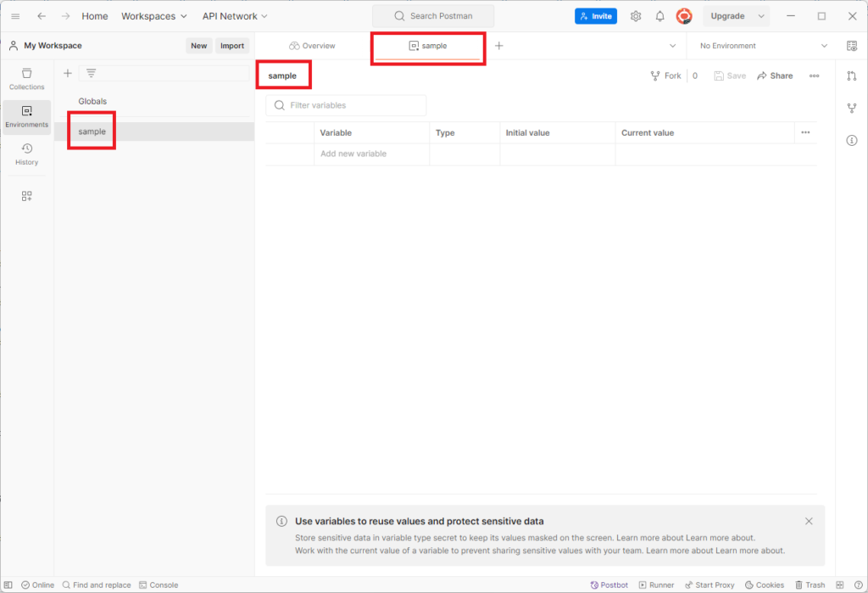
Task: Expand the Upgrade dropdown arrow
Action: tap(761, 16)
